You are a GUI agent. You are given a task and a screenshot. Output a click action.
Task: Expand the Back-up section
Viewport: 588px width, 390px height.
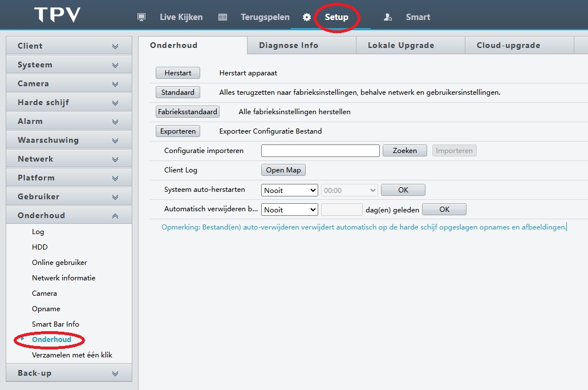[68, 373]
